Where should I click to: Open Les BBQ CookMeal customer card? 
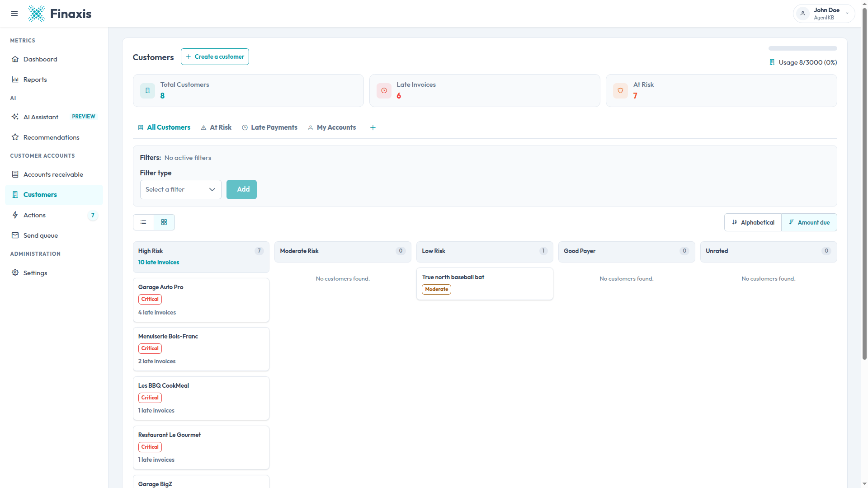coord(201,399)
